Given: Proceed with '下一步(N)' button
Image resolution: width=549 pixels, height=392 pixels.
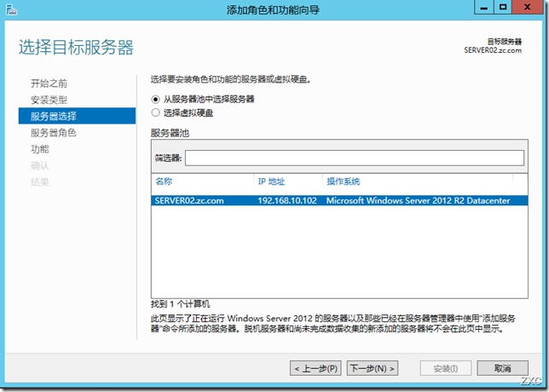Looking at the screenshot, I should (373, 368).
